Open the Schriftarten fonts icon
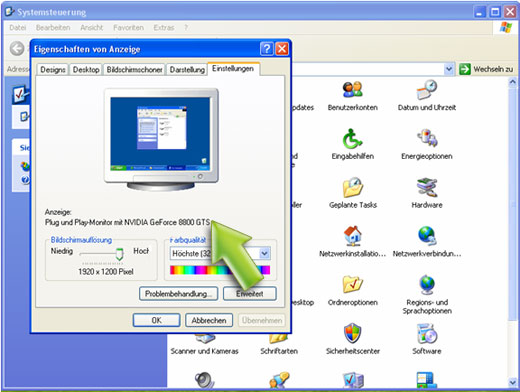520x392 pixels. pyautogui.click(x=279, y=339)
